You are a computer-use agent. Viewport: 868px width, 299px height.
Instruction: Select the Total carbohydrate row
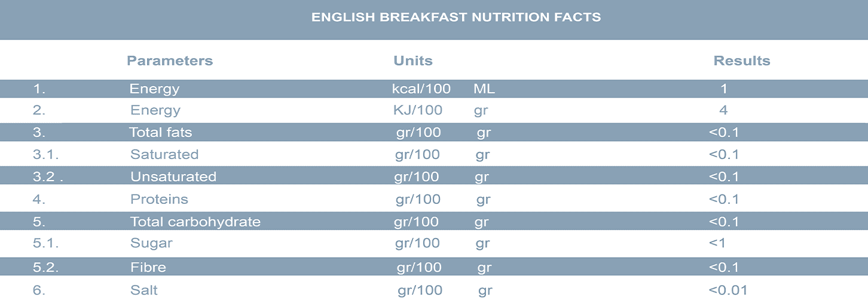[195, 222]
